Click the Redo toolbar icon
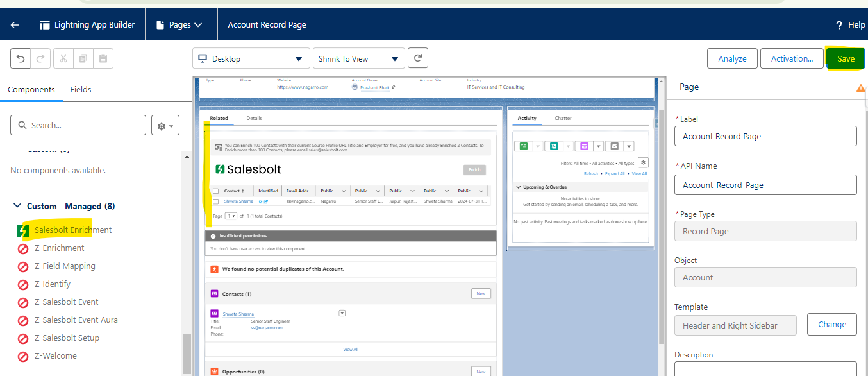This screenshot has height=376, width=868. (40, 58)
